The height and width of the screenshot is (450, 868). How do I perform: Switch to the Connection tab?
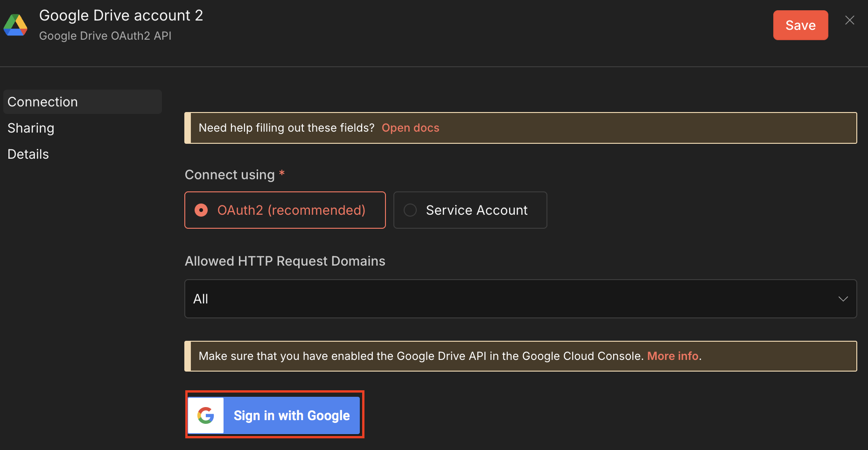83,102
